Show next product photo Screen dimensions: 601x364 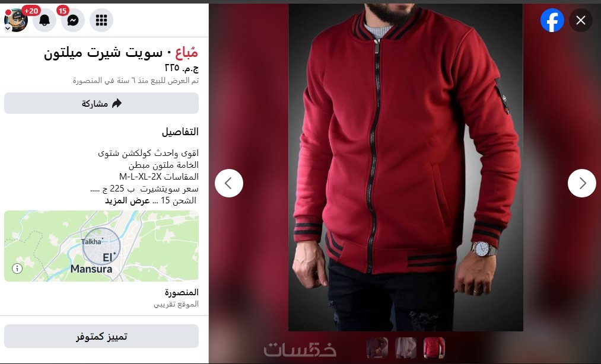(582, 183)
